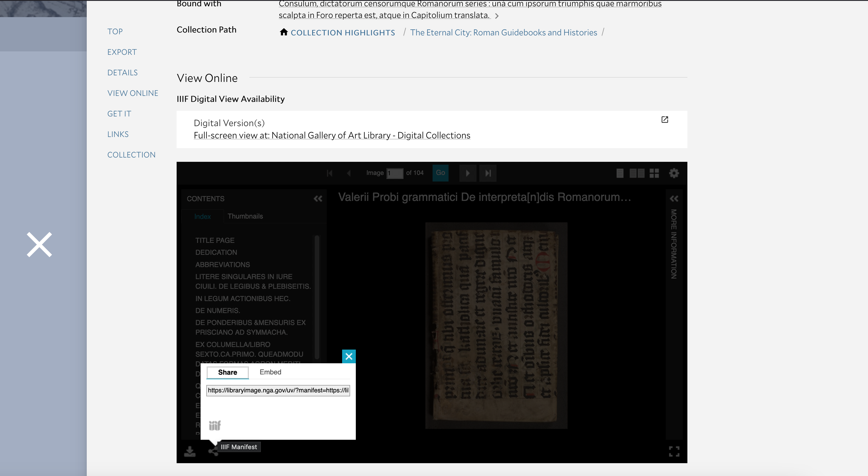Open COLLECTION HIGHLIGHTS link
Viewport: 868px width, 476px height.
(343, 33)
